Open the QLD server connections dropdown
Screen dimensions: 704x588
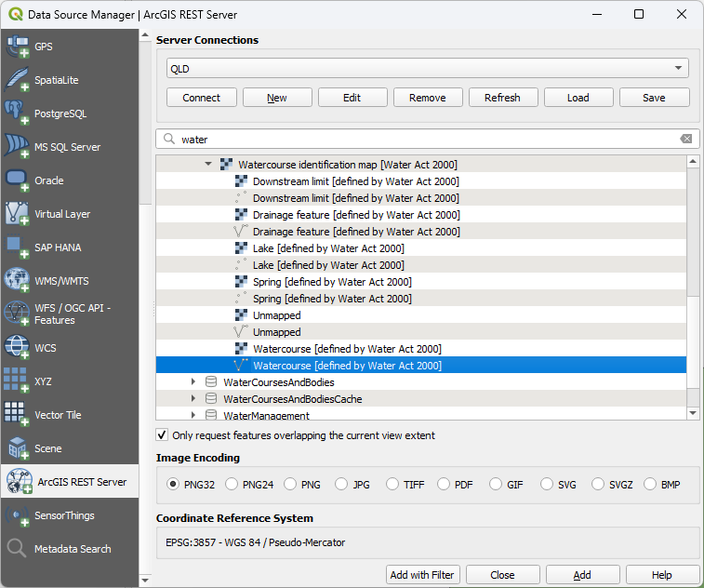click(x=427, y=69)
